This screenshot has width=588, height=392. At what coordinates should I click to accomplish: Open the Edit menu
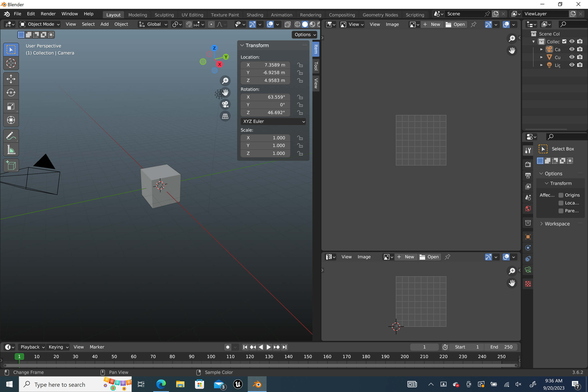[x=31, y=14]
